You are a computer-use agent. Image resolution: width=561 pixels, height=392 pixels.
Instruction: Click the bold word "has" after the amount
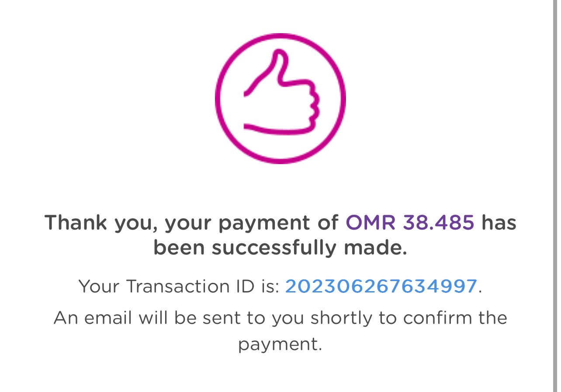pos(499,222)
